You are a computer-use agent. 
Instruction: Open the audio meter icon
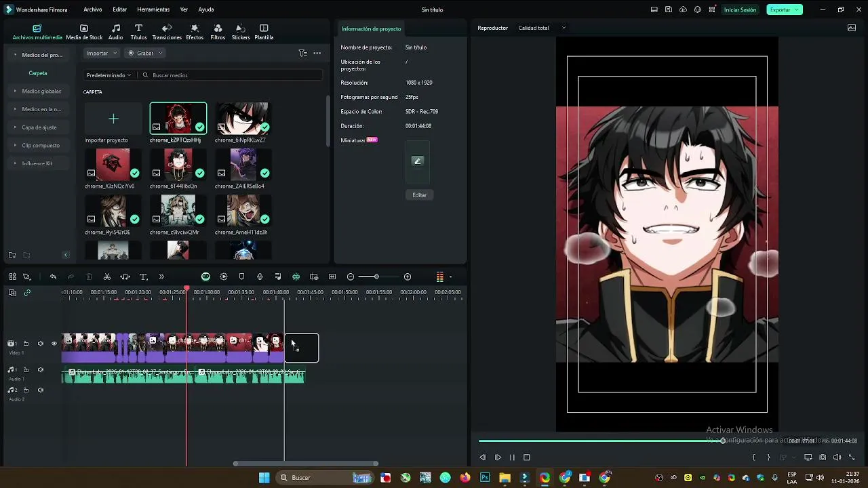(x=439, y=277)
